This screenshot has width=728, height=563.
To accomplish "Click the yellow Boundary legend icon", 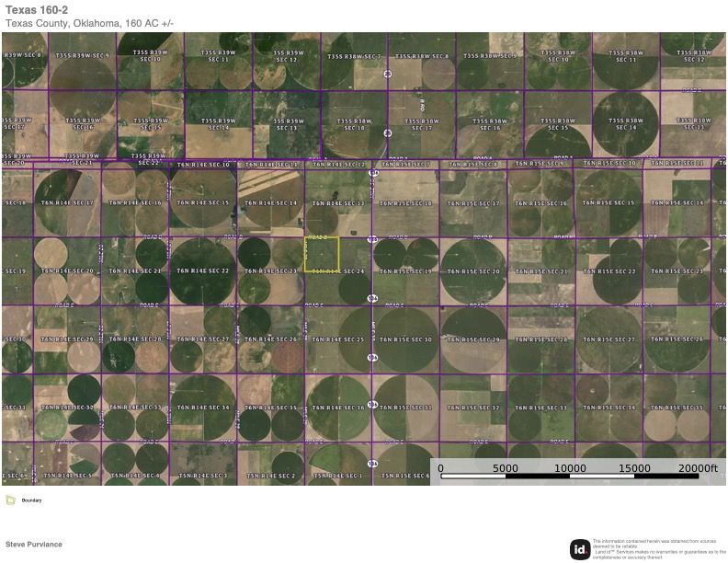I will pos(10,500).
